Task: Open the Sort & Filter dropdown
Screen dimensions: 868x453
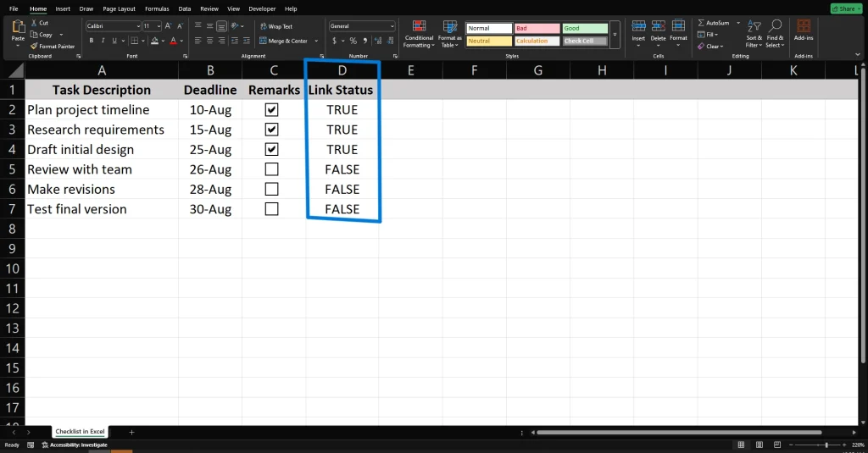Action: coord(754,34)
